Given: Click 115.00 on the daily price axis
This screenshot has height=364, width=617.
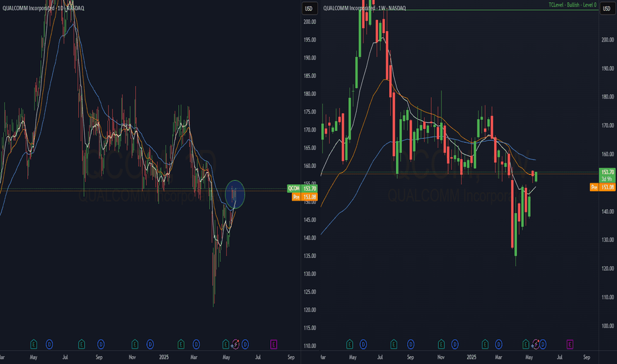Looking at the screenshot, I should pos(310,328).
